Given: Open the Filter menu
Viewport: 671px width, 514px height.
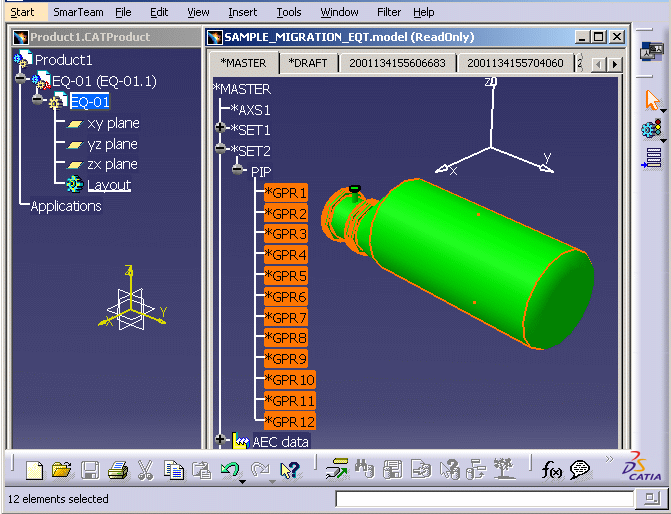Looking at the screenshot, I should (389, 12).
